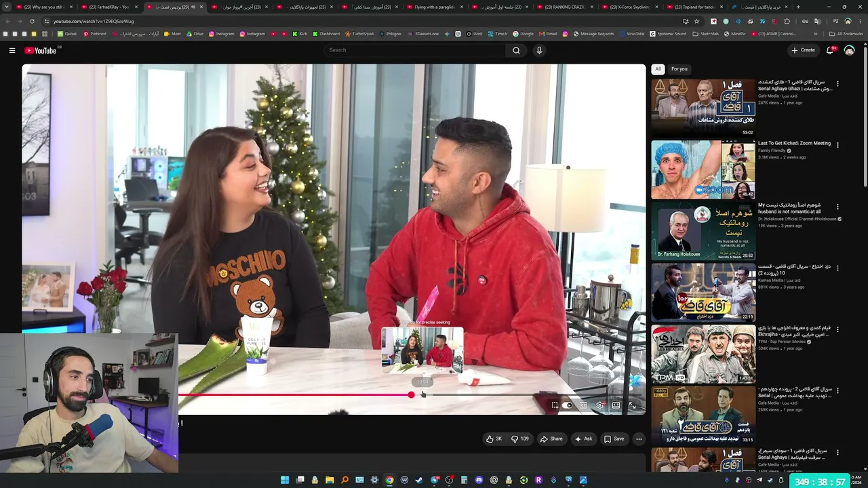Switch to 'X-Force Skydiving' browser tab
Image resolution: width=868 pixels, height=488 pixels.
point(631,7)
